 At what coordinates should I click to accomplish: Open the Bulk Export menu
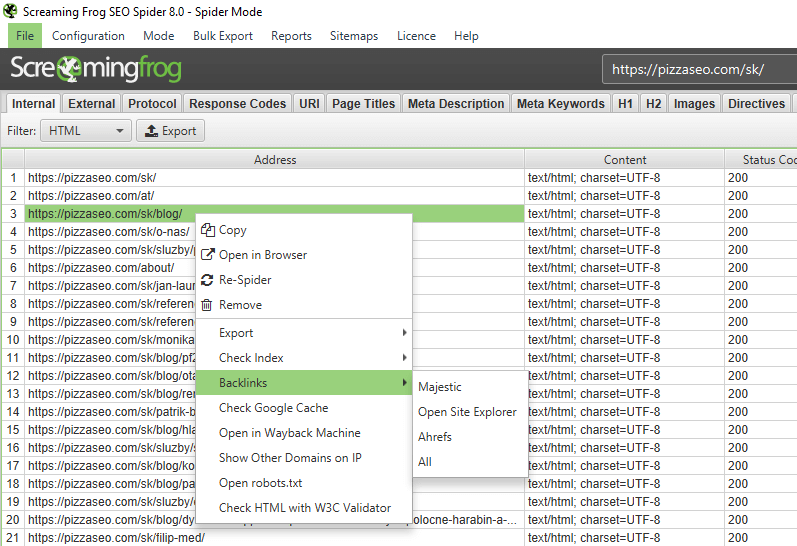tap(223, 36)
